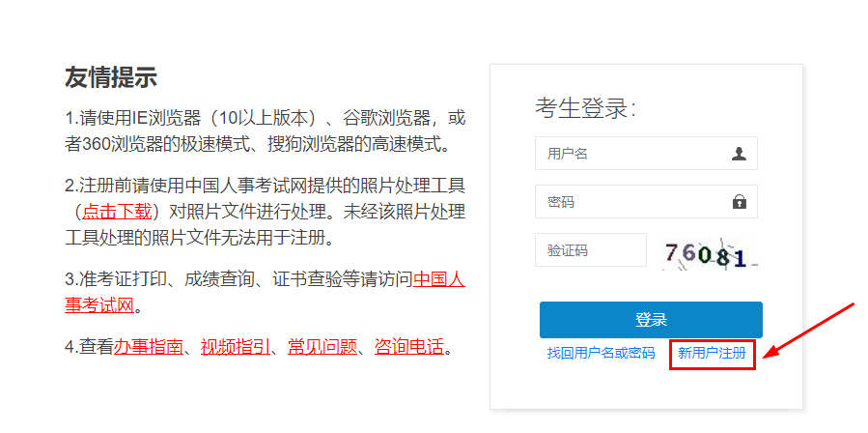Image resolution: width=868 pixels, height=433 pixels.
Task: Open 中国人事考试网 link
Action: pyautogui.click(x=439, y=277)
